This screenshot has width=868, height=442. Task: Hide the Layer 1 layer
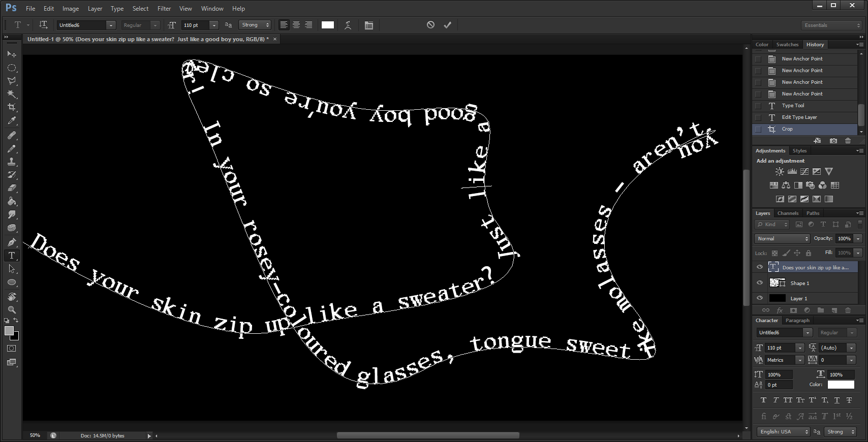[x=760, y=298]
